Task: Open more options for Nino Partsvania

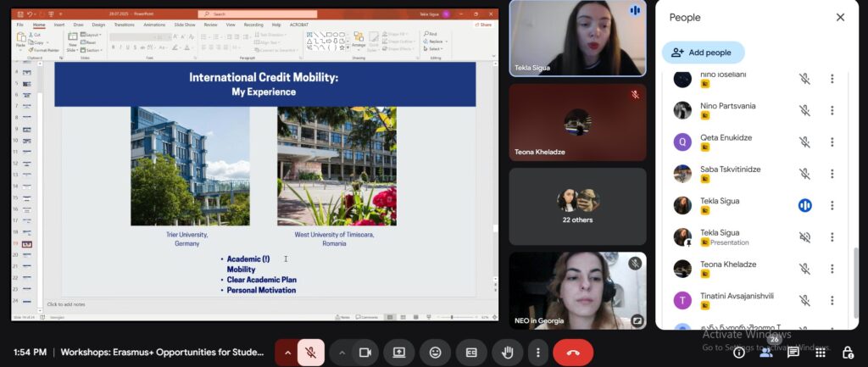Action: tap(832, 110)
